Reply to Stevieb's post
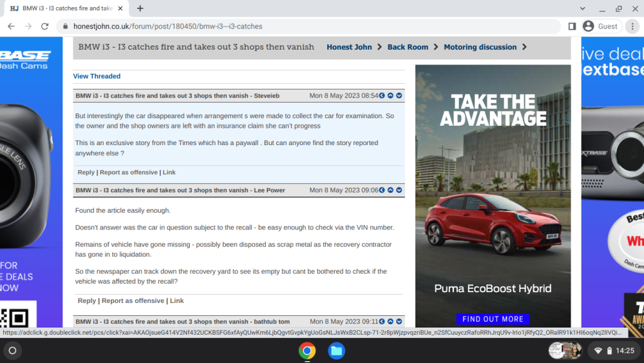Image resolution: width=644 pixels, height=363 pixels. 86,172
